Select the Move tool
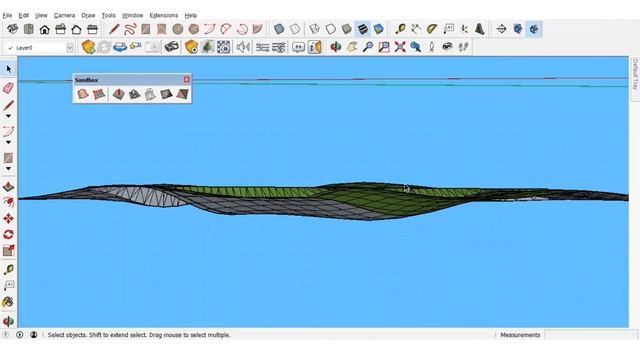 pyautogui.click(x=9, y=218)
